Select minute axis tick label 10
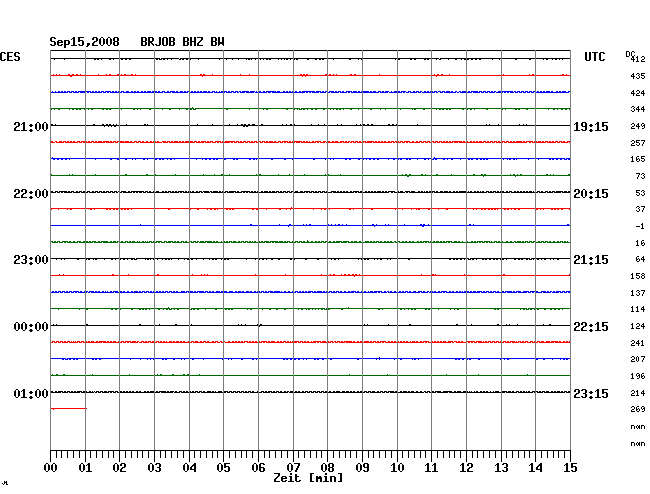Image resolution: width=650 pixels, height=494 pixels. [x=397, y=468]
